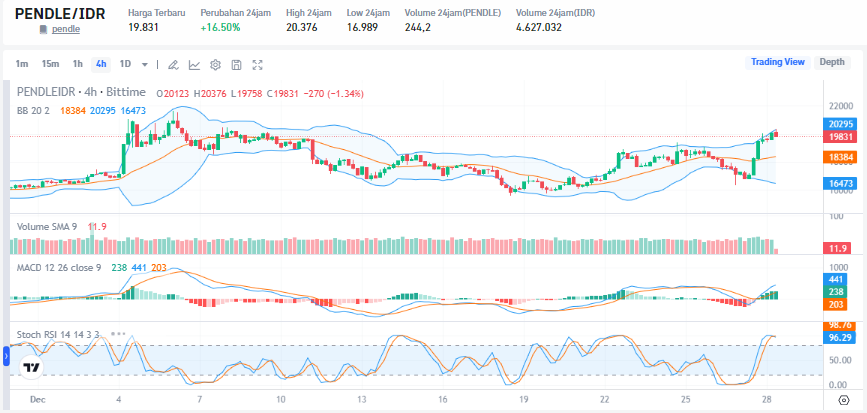The image size is (867, 413).
Task: Open the chart scale settings icon at bottom right
Action: point(844,400)
